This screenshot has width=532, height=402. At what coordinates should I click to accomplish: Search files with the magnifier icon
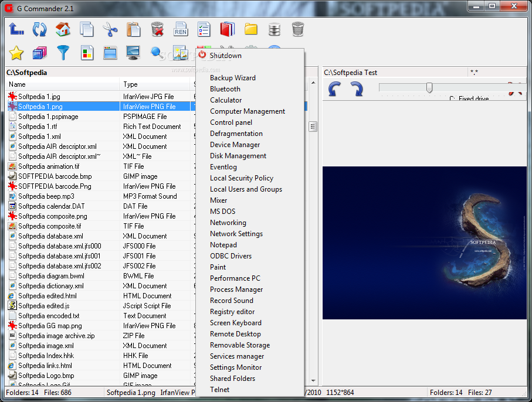(157, 53)
